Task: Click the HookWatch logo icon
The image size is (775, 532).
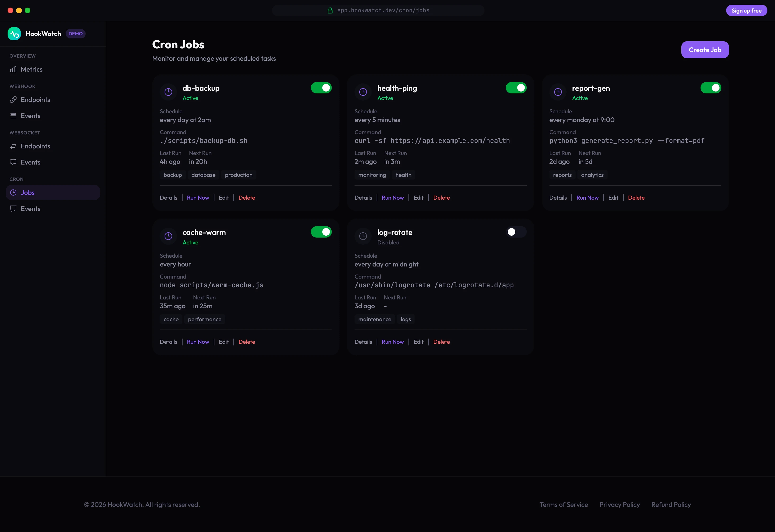Action: tap(14, 34)
